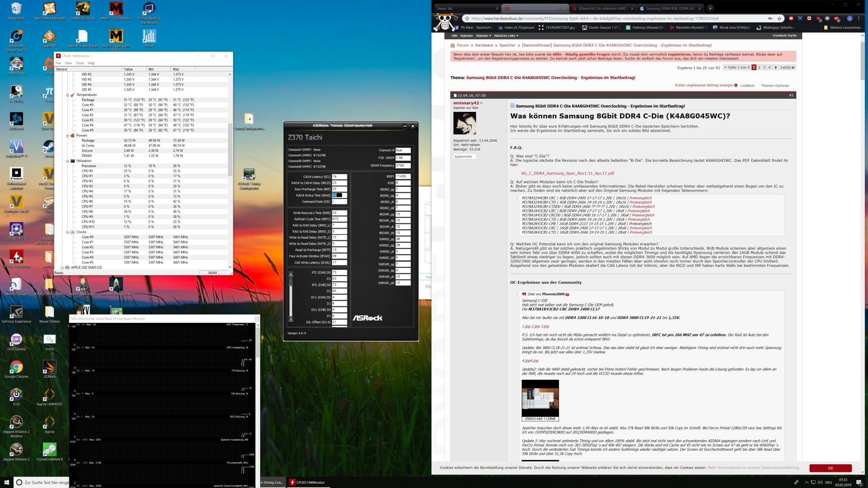Screen dimensions: 868x488
Task: Select the Fallout New Vegas icon
Action: point(83,287)
